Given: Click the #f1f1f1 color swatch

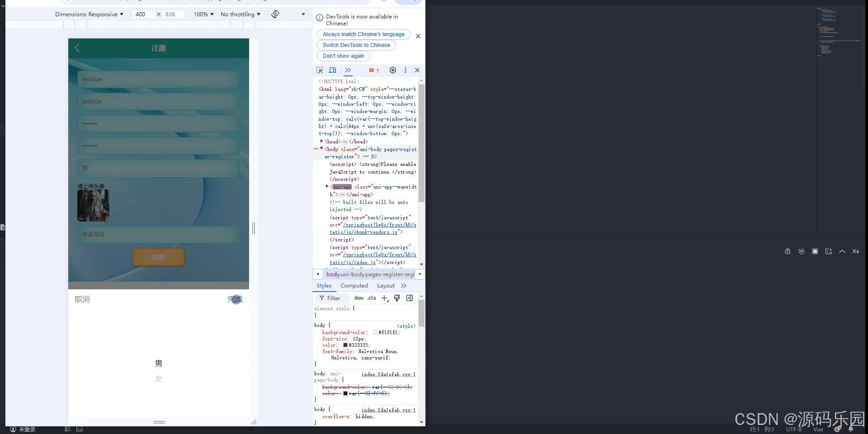Looking at the screenshot, I should coord(375,332).
